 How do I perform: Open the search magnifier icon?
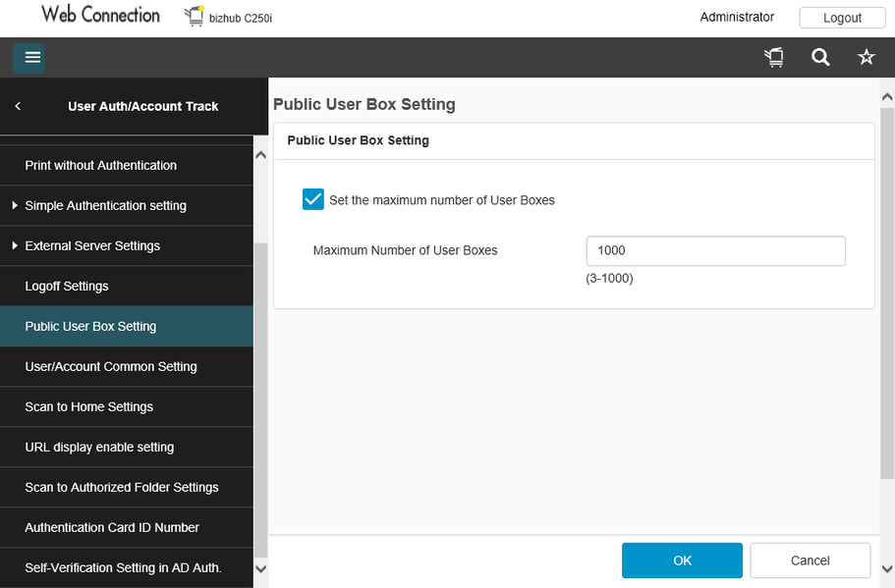(820, 58)
